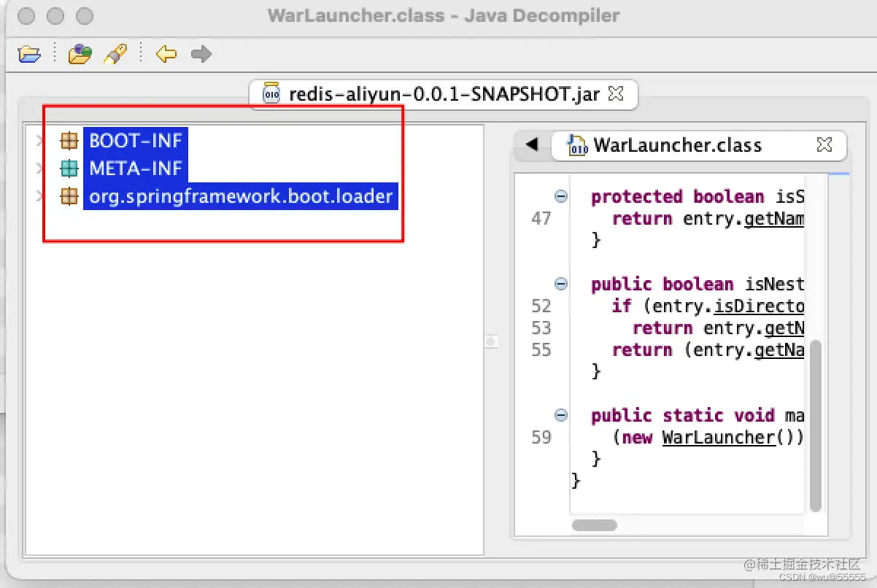Viewport: 877px width, 588px height.
Task: Click the window minimize traffic light
Action: (56, 15)
